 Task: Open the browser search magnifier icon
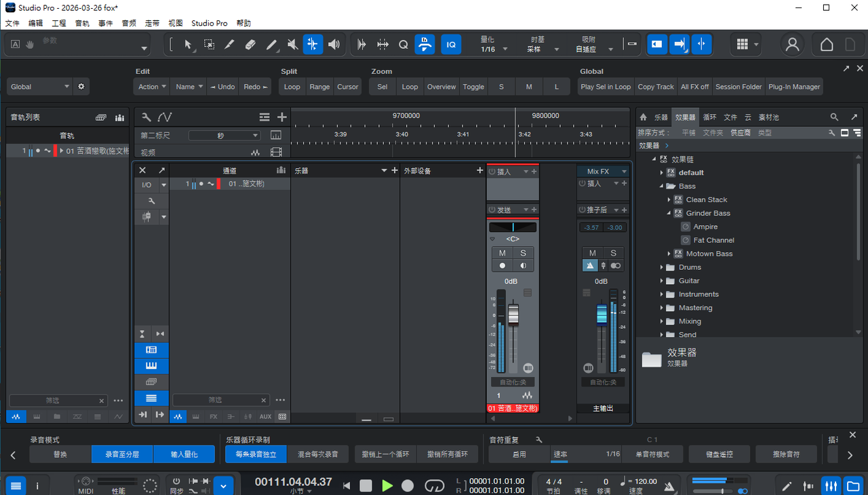834,117
